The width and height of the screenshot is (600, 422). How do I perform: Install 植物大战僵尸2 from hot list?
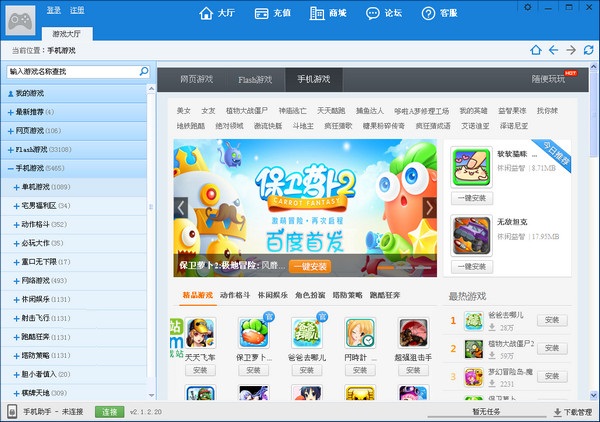point(552,348)
